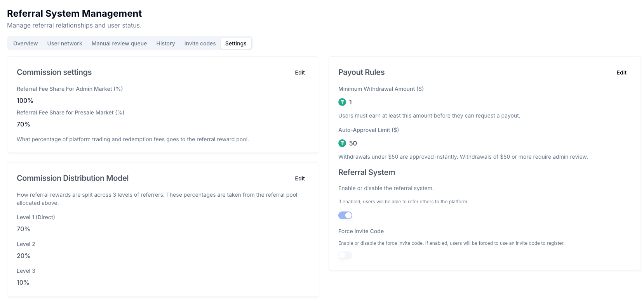Click the 'Withdrawals under $50 are approved instantly' note

463,157
